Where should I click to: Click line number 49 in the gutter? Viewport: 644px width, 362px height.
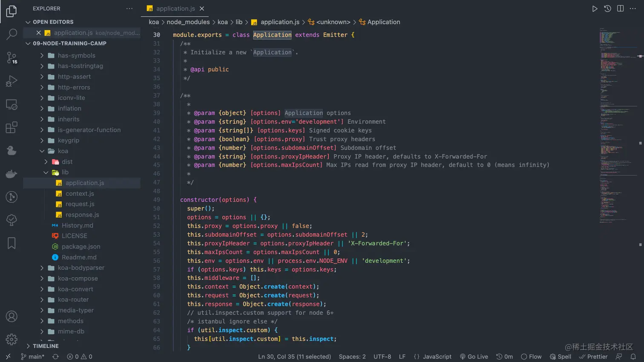point(156,200)
